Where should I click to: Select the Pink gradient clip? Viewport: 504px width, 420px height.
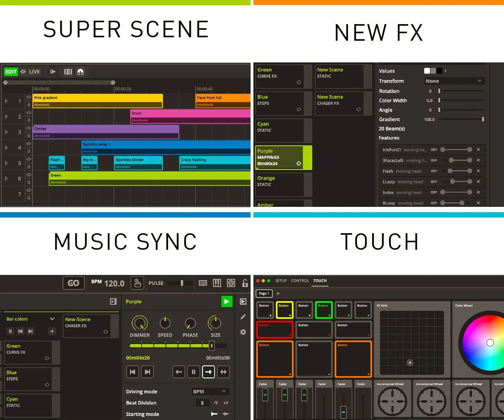pos(98,101)
